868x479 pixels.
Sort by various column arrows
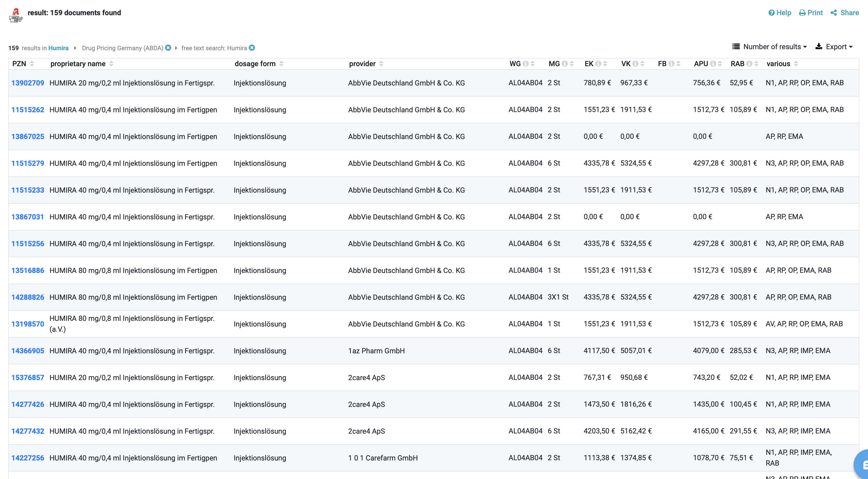click(x=796, y=64)
